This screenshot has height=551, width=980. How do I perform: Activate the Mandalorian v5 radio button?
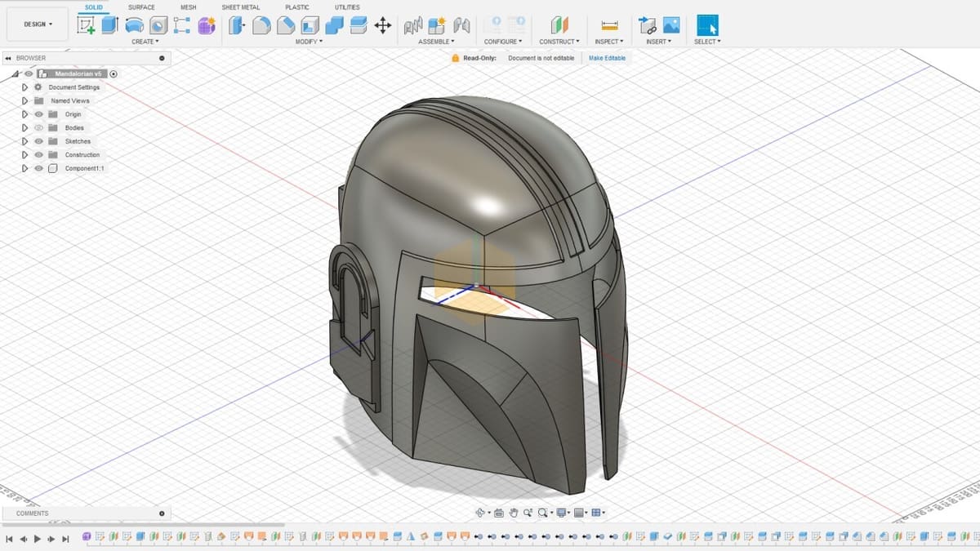(x=114, y=73)
